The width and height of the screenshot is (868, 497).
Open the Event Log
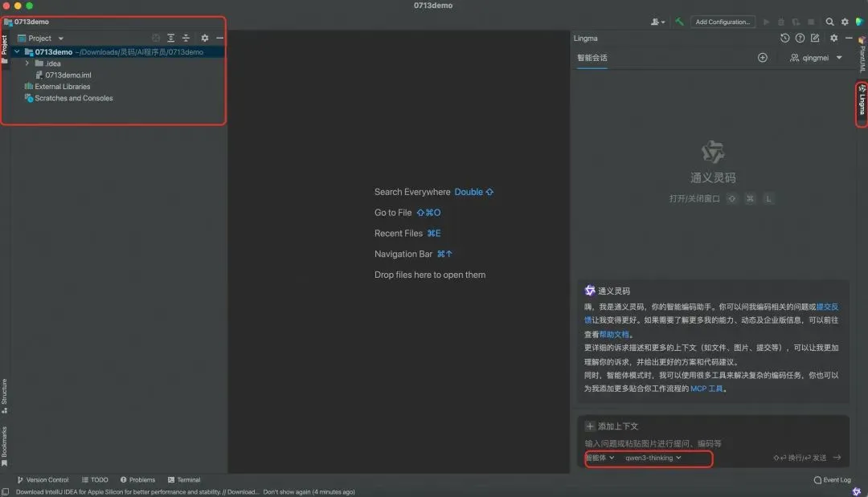point(832,480)
